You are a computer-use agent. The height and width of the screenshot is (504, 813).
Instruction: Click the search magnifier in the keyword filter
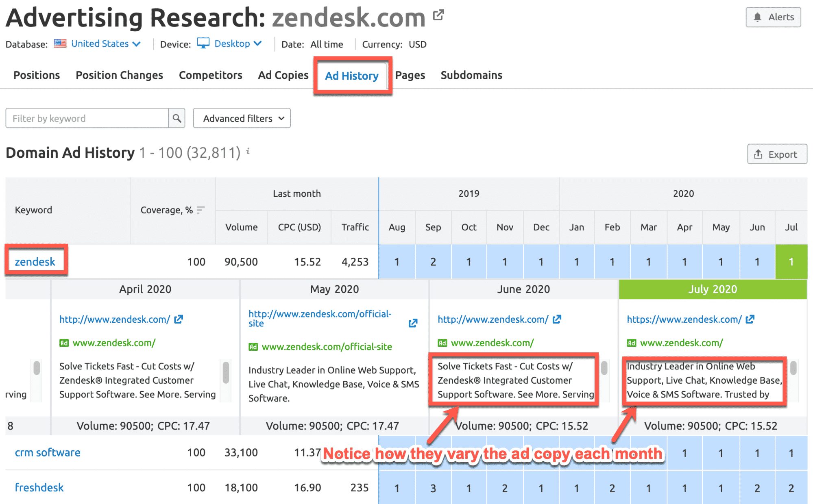[177, 118]
